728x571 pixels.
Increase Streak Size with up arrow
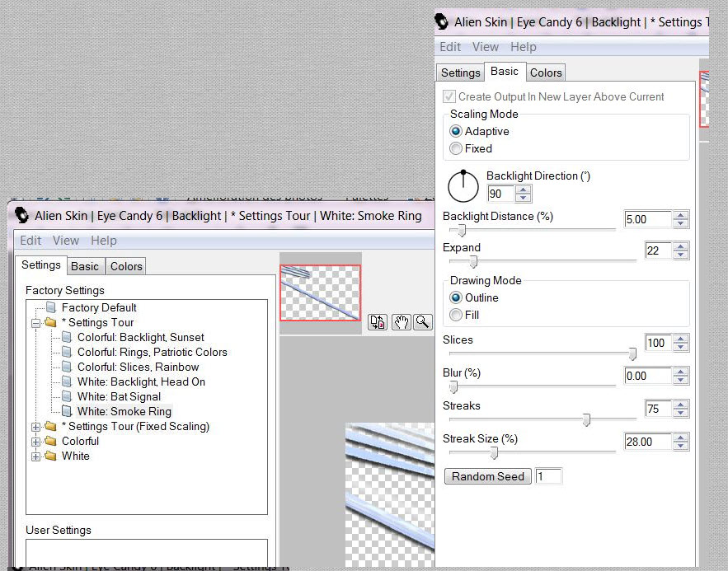coord(681,438)
